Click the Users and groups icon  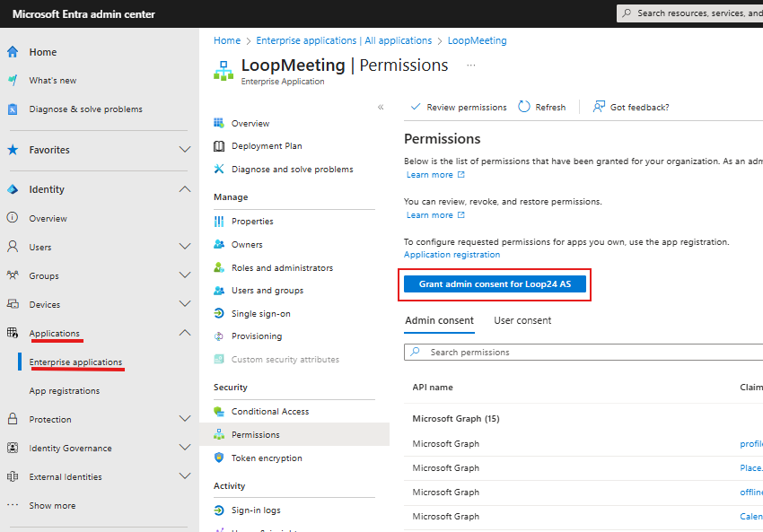pos(219,291)
